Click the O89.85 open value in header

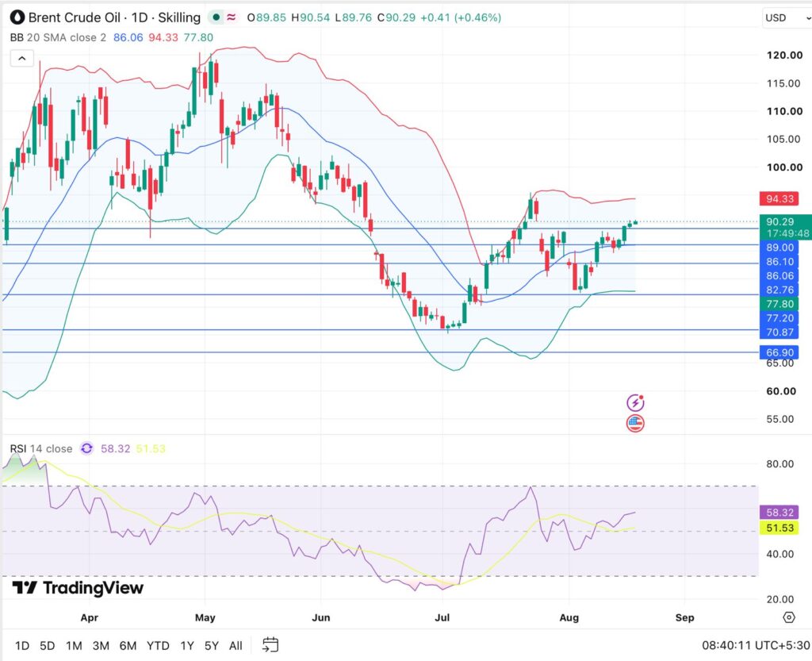(x=266, y=17)
